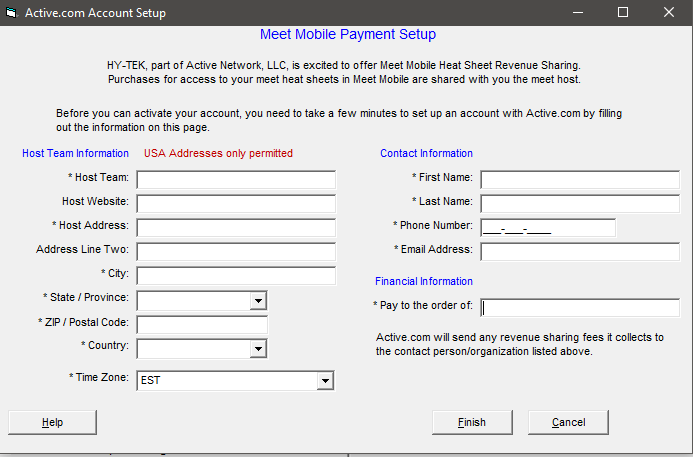Viewport: 693px width, 457px height.
Task: Click the Finish button
Action: coord(472,423)
